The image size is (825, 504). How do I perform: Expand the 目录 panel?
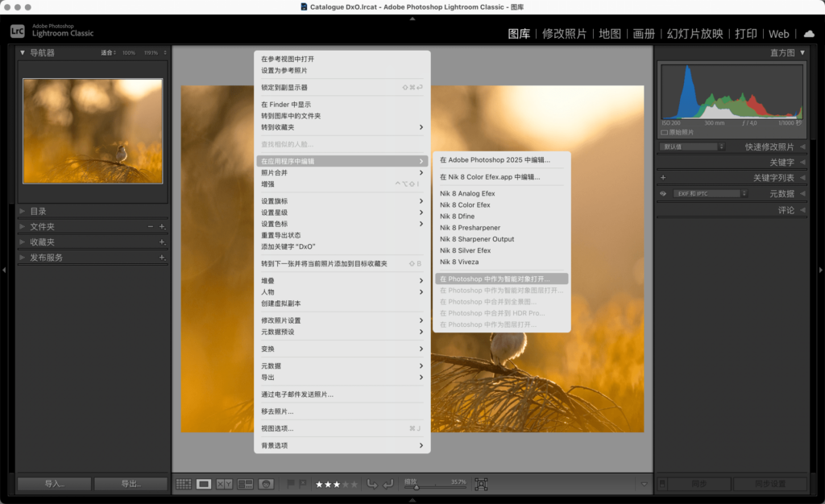[x=22, y=211]
